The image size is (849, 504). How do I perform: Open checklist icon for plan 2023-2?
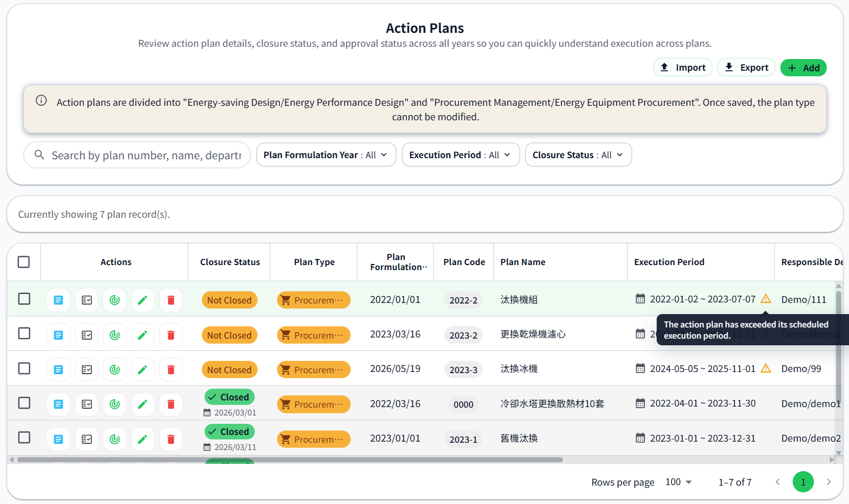pyautogui.click(x=87, y=335)
